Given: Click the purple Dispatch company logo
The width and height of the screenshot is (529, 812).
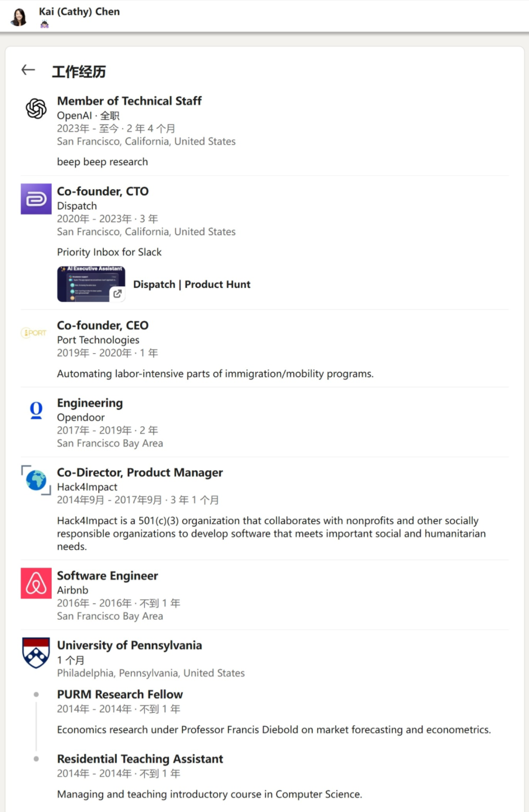Looking at the screenshot, I should [x=36, y=199].
